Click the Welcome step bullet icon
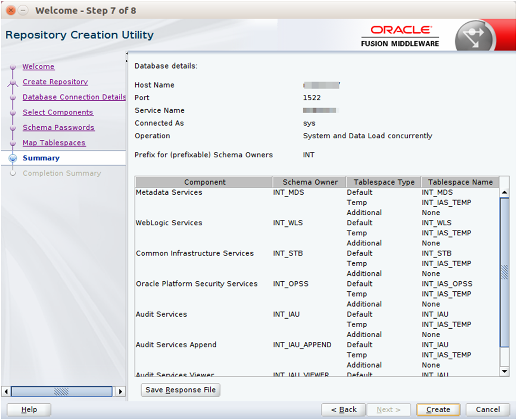517x420 pixels. point(13,67)
